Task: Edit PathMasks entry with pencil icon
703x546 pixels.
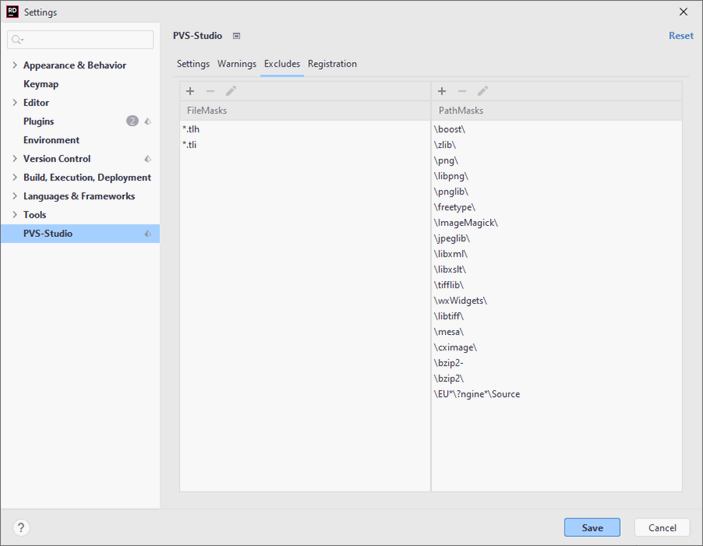Action: tap(483, 91)
